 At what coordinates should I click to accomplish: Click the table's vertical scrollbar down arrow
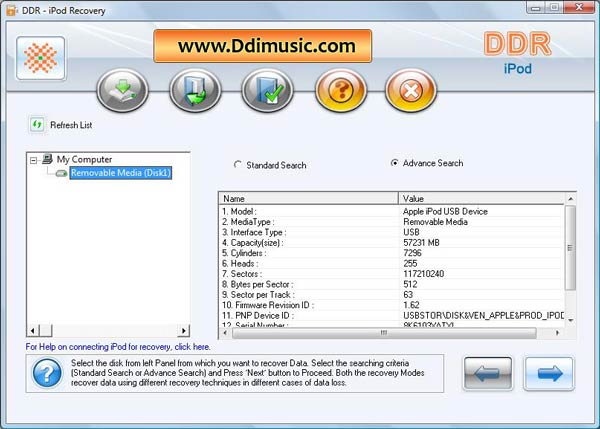point(571,320)
